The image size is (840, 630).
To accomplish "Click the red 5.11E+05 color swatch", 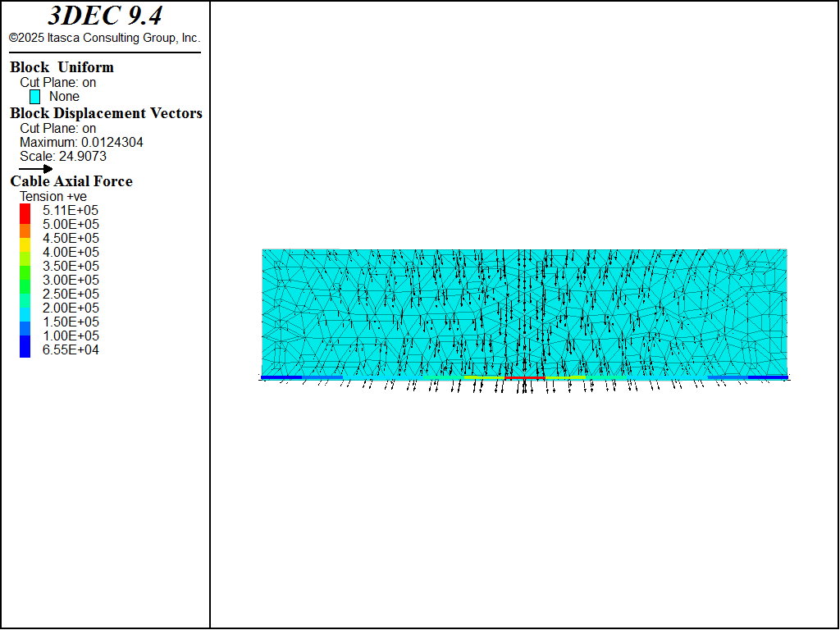I will tap(25, 214).
